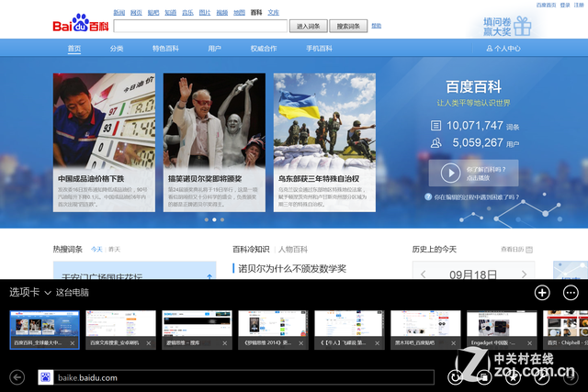Close the 百度文库搜索 tab
The height and width of the screenshot is (392, 588).
[149, 343]
